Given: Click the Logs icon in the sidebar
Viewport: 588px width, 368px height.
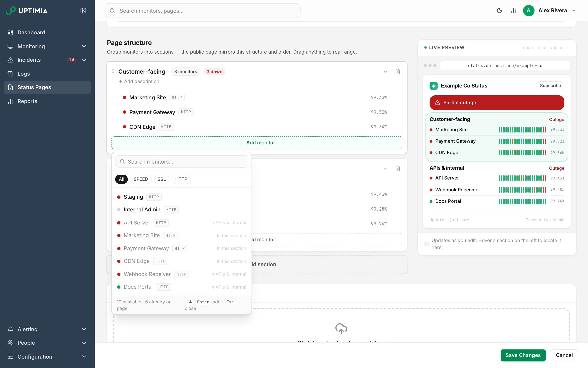Looking at the screenshot, I should pos(10,74).
